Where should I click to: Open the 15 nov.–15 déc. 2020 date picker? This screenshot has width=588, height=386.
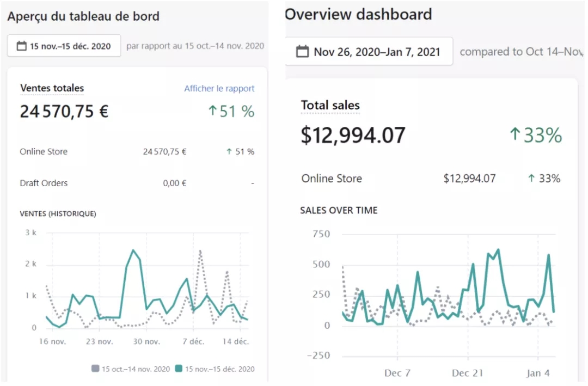click(64, 46)
